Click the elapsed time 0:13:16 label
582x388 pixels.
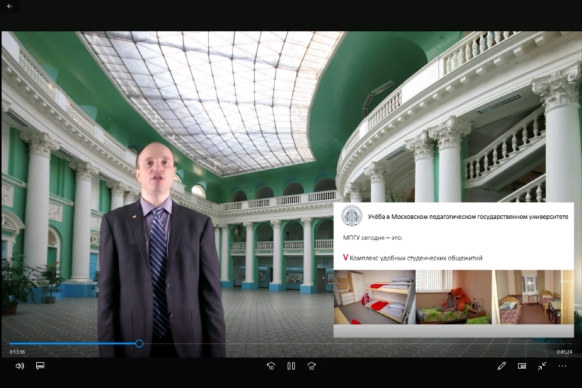coord(17,352)
